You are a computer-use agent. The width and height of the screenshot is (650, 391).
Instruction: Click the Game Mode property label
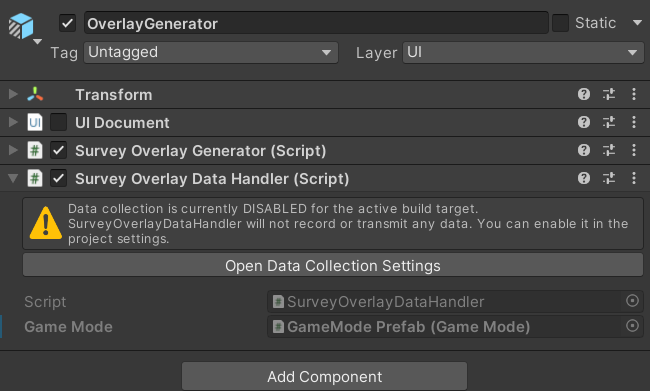tap(68, 327)
